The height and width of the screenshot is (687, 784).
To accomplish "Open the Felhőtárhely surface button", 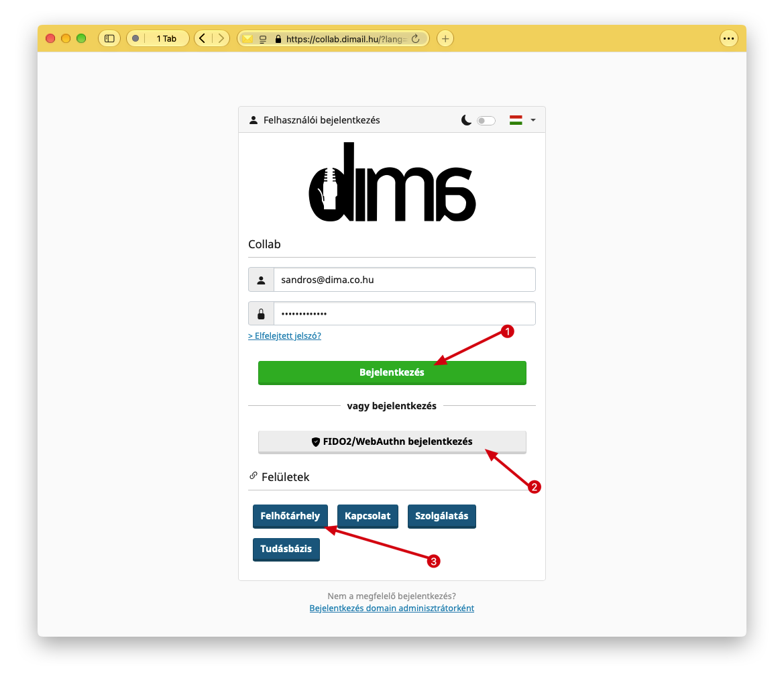I will [290, 516].
